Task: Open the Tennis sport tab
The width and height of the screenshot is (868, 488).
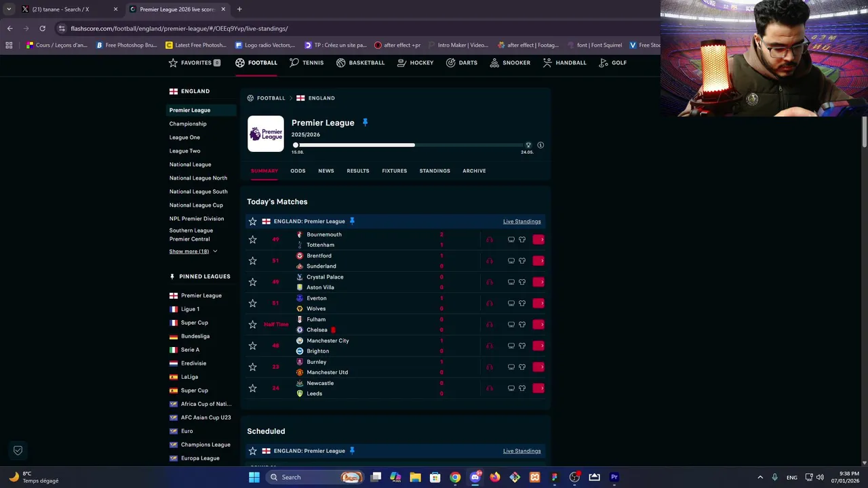Action: [x=307, y=62]
